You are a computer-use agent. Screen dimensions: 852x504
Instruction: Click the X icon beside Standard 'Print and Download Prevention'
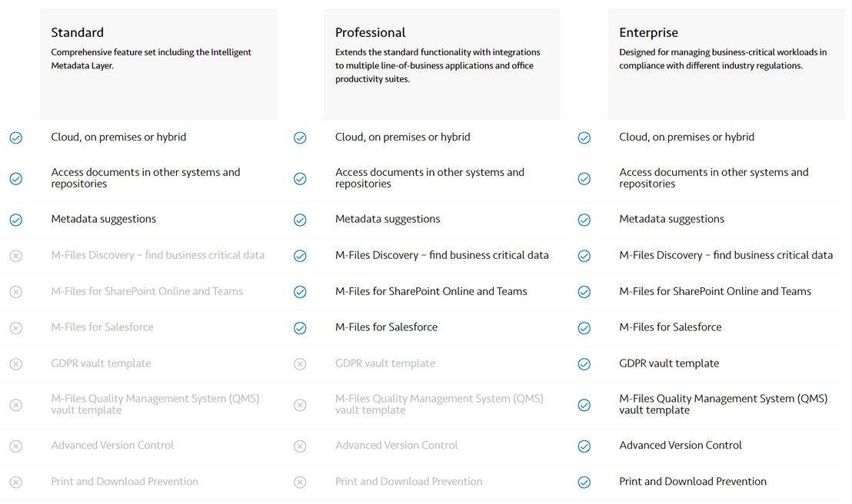[16, 482]
